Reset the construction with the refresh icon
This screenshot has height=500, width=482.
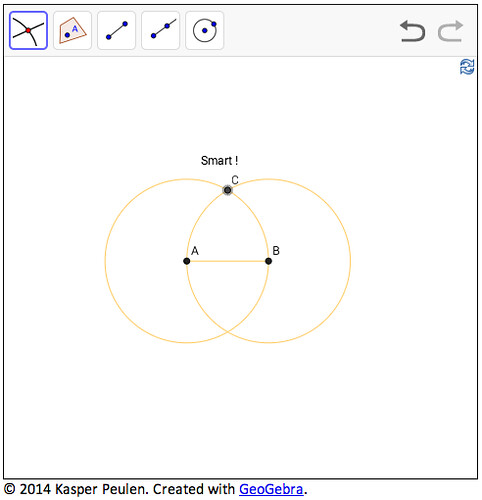467,67
